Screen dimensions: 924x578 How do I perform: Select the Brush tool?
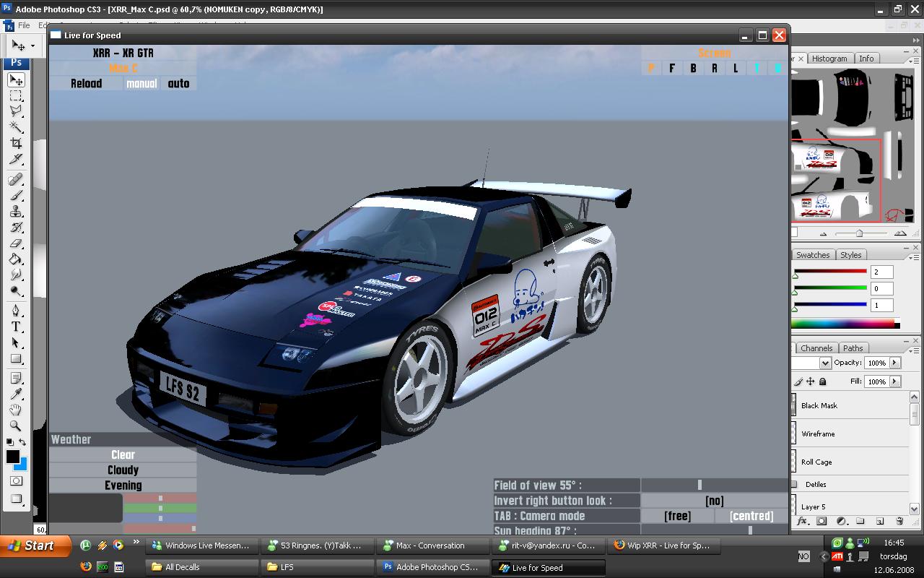(x=16, y=195)
